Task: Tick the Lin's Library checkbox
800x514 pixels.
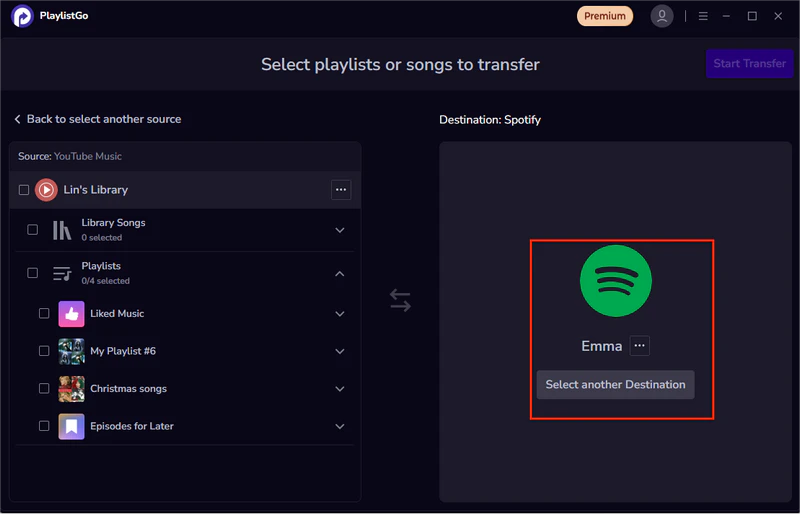Action: [24, 190]
